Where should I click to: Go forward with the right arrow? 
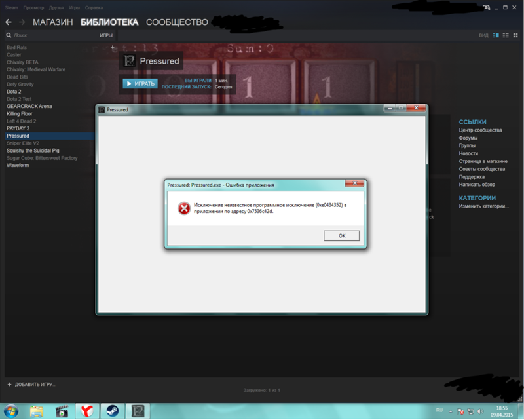pos(22,22)
